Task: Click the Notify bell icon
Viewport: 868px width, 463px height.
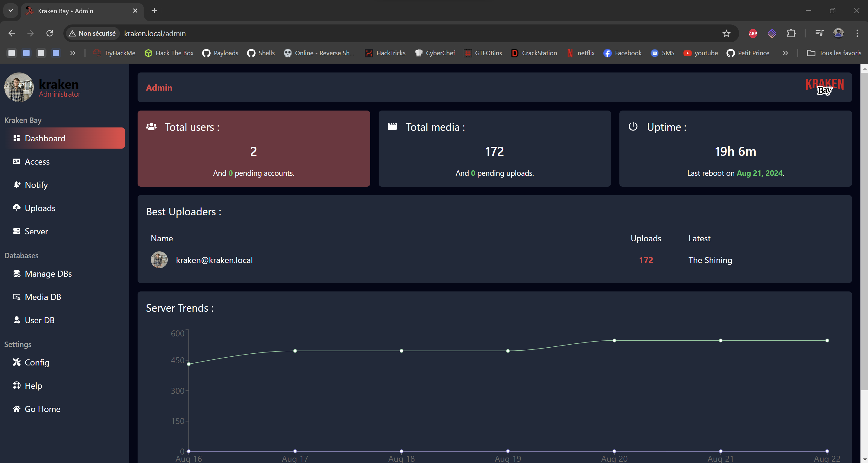Action: tap(16, 185)
